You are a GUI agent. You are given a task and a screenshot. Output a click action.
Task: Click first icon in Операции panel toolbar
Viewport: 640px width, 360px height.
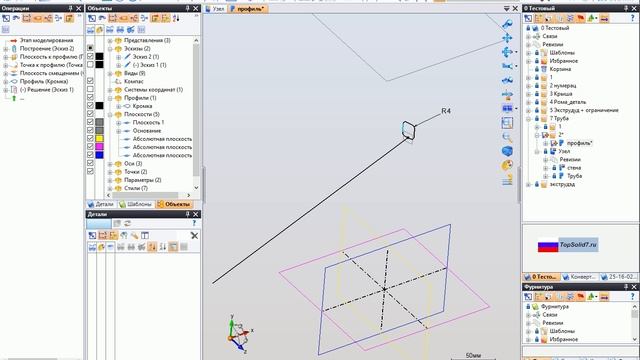click(x=6, y=18)
